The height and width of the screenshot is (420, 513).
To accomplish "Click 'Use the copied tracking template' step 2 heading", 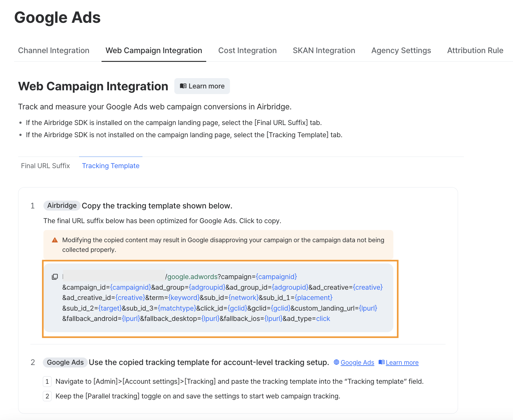I will click(209, 362).
